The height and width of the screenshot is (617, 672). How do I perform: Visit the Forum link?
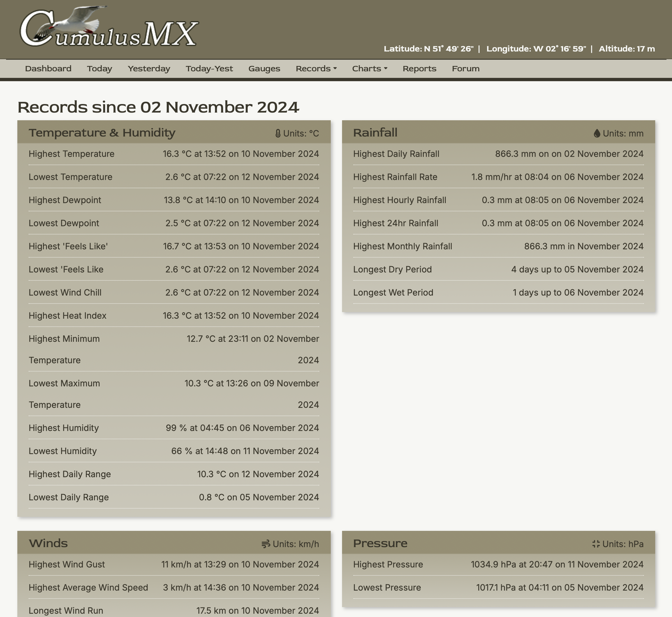click(x=465, y=69)
